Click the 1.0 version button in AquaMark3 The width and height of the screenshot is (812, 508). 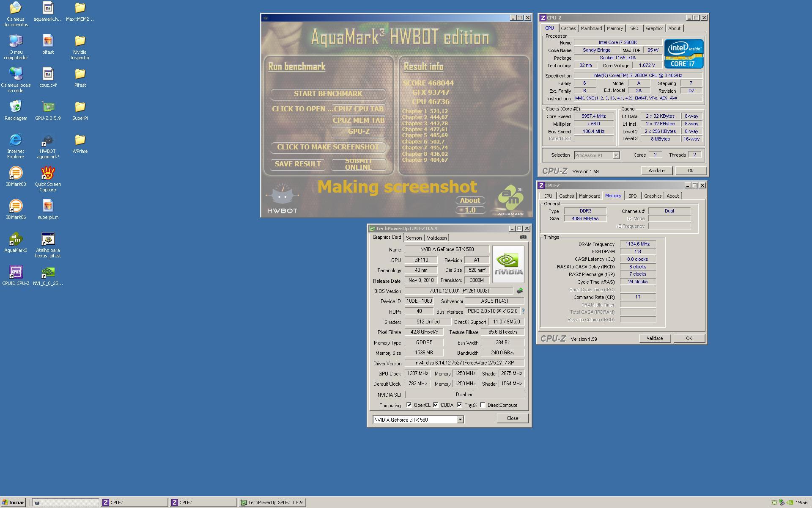coord(470,210)
